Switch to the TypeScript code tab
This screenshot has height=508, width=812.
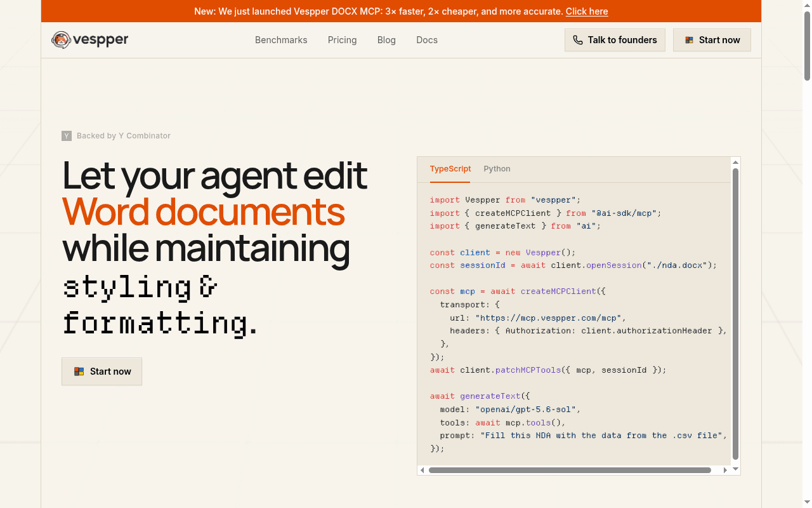click(x=450, y=169)
